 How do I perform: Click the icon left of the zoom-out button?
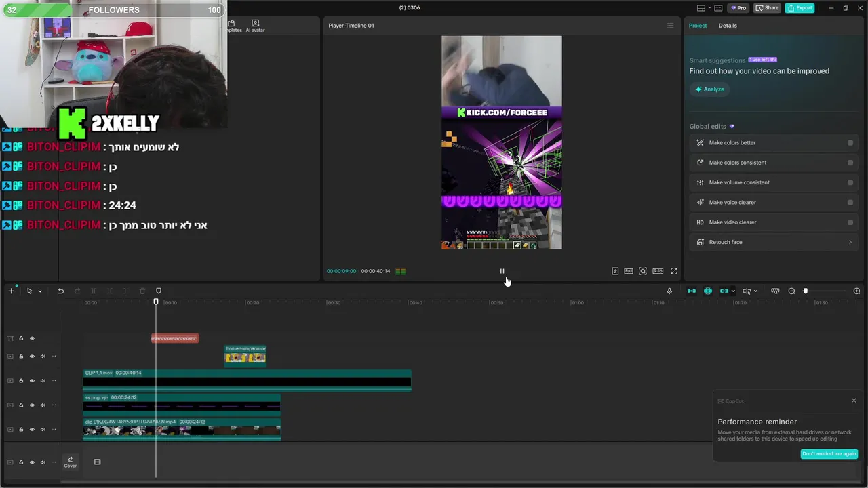775,291
